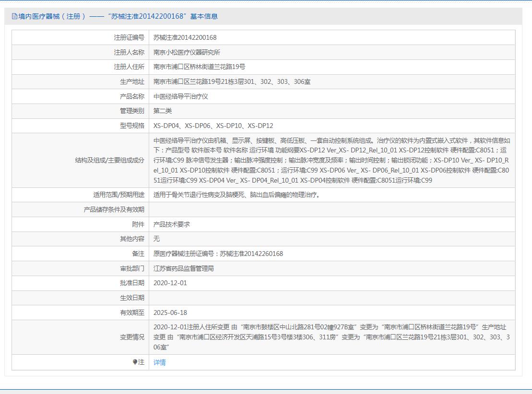Select registration number value 苏械注准20142200168
Screen dimensions: 532x394
pos(185,37)
